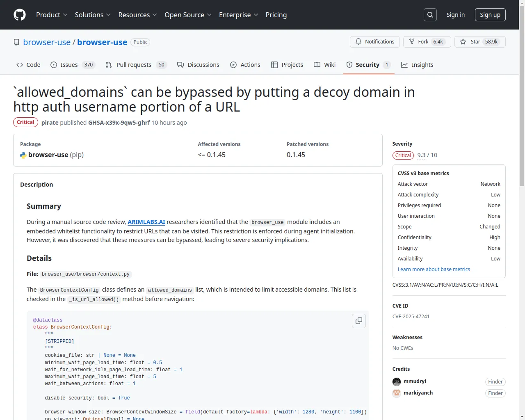Open mmudryi's avatar

click(x=397, y=382)
